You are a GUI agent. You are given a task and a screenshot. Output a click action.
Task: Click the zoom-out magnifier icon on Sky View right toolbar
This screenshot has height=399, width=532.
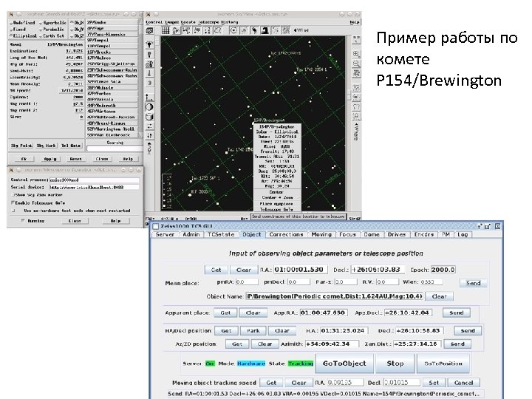coord(356,64)
